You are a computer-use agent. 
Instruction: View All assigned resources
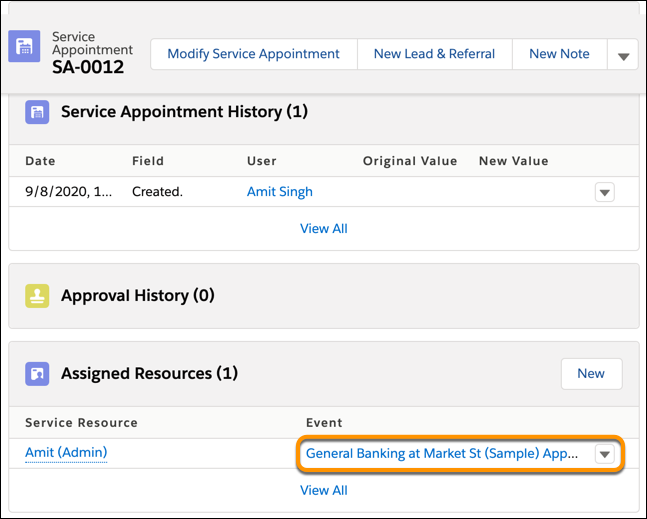point(324,491)
